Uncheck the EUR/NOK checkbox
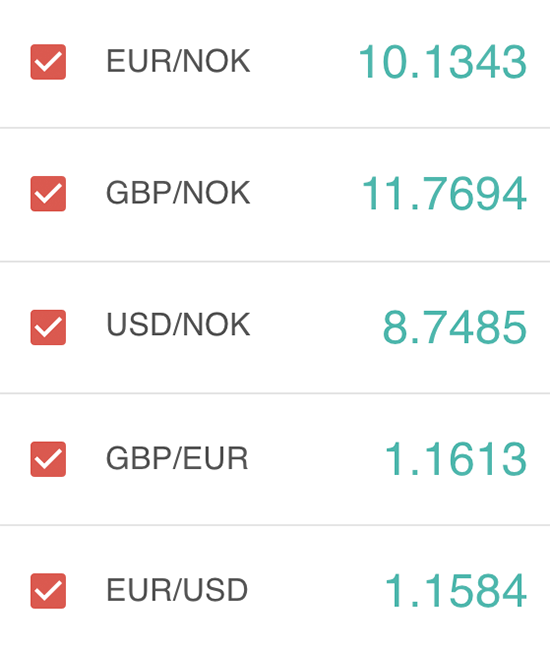This screenshot has height=650, width=550. [x=48, y=62]
